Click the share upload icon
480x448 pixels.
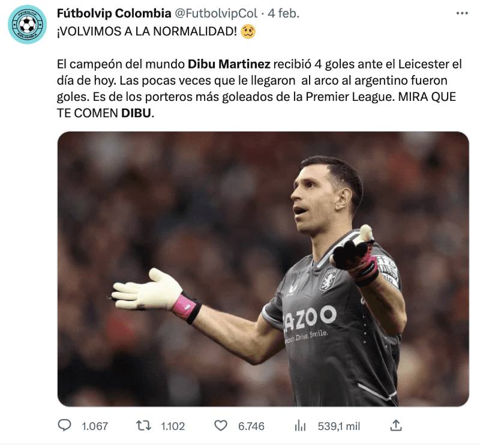tap(396, 425)
